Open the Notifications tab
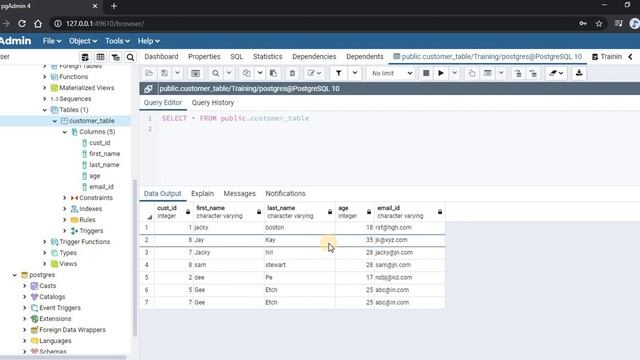The height and width of the screenshot is (360, 640). 285,193
